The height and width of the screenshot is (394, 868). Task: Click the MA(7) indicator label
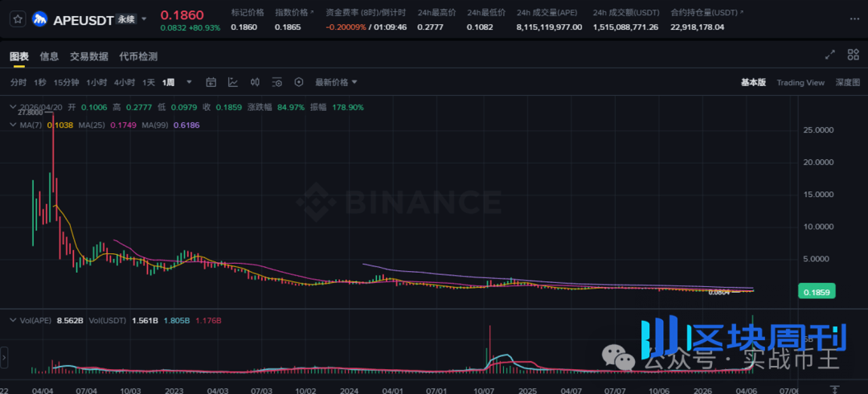click(x=31, y=125)
